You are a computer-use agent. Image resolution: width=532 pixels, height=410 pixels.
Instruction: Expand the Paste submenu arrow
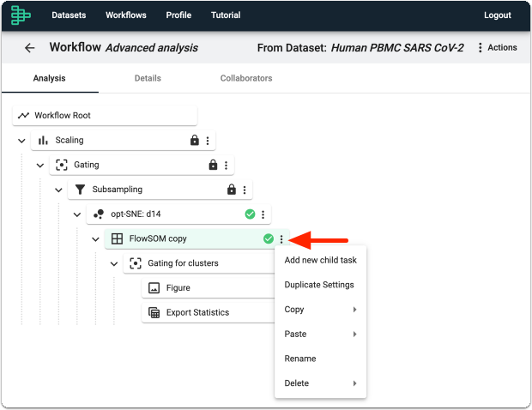pos(354,334)
